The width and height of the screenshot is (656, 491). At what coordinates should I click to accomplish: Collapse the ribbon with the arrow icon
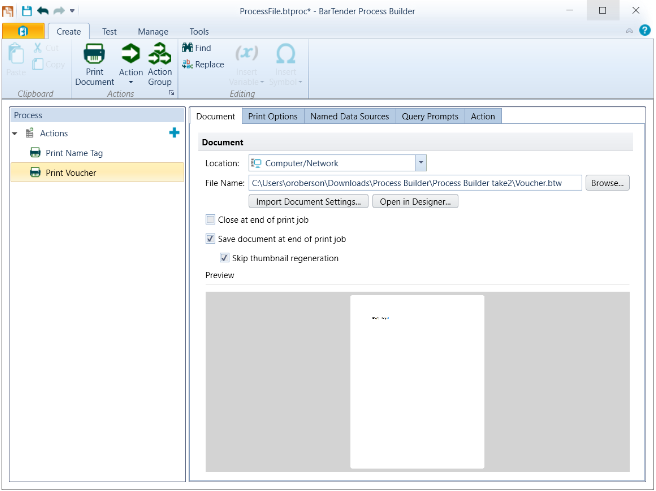[629, 31]
